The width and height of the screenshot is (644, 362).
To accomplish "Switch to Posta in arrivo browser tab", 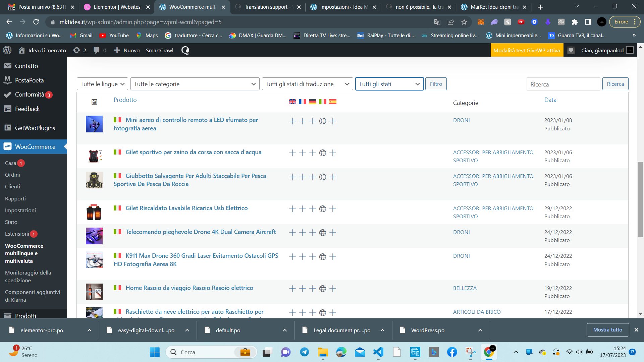I will coord(42,7).
